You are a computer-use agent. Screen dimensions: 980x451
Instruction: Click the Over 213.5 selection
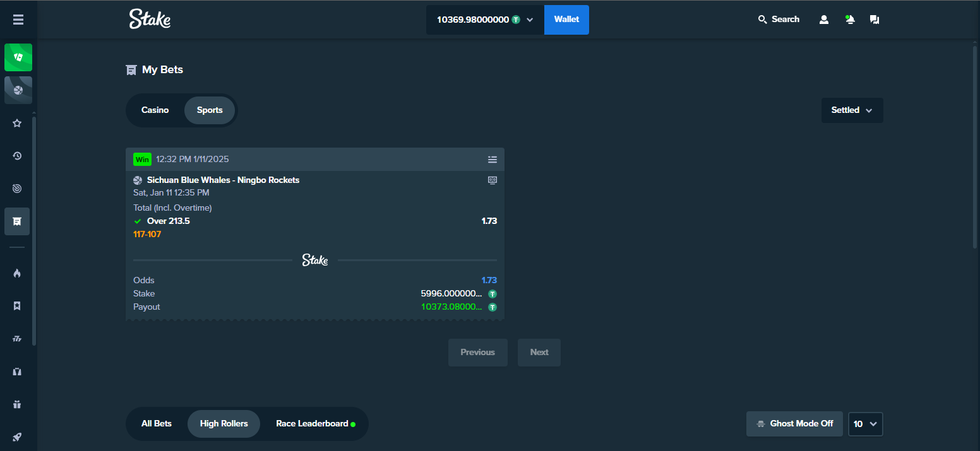[169, 221]
